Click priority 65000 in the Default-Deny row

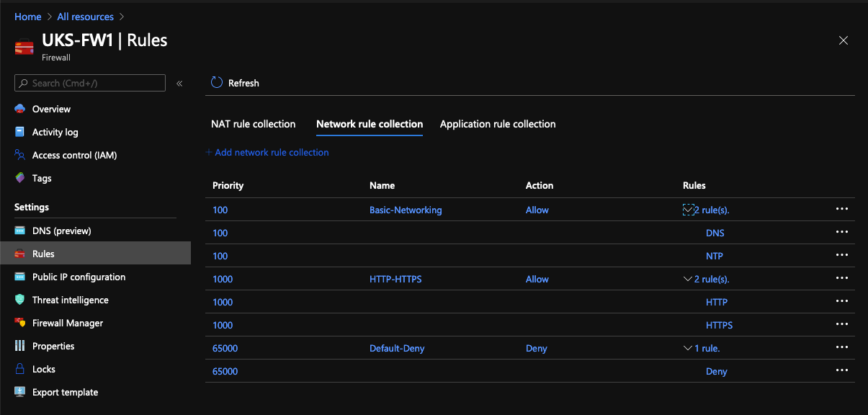(x=225, y=348)
